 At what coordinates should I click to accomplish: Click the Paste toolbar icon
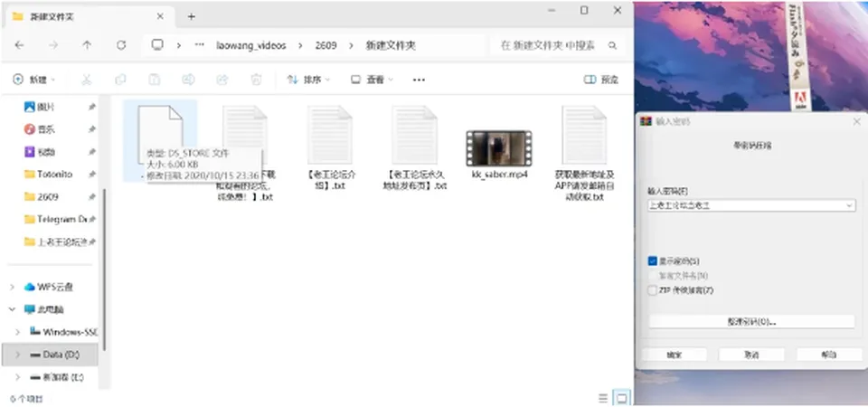click(x=155, y=80)
